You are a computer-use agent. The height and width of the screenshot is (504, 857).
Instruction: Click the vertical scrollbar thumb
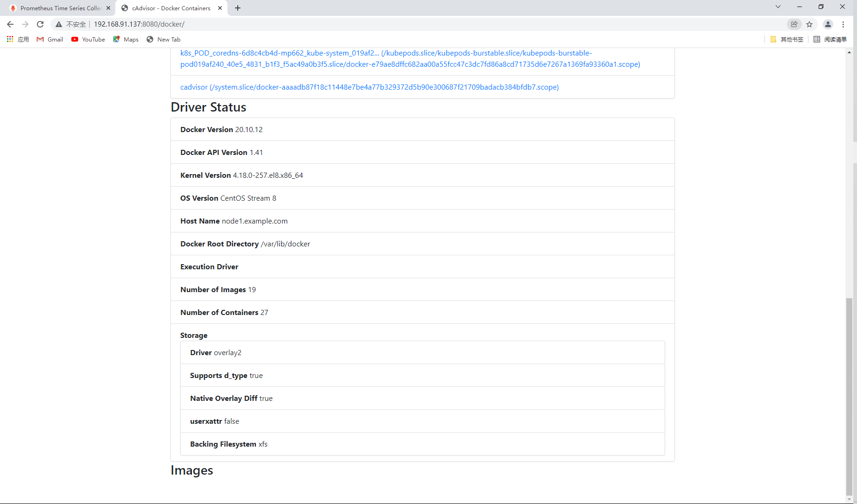coord(849,396)
